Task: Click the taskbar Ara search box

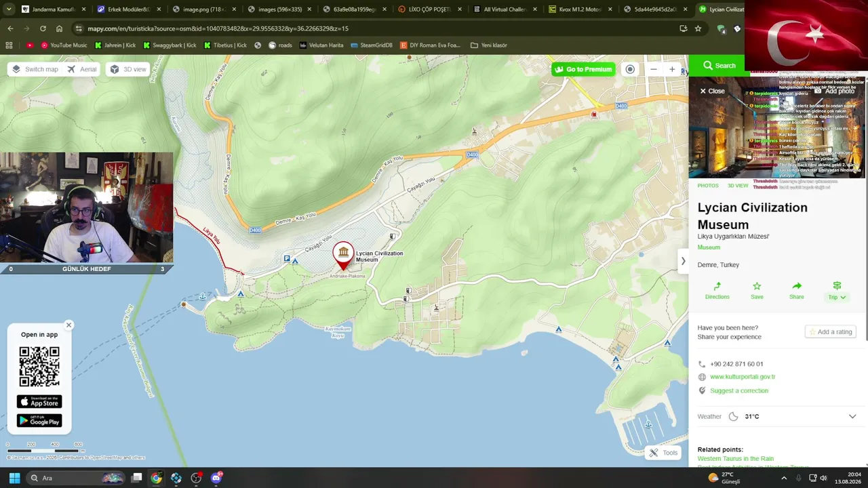Action: (75, 478)
